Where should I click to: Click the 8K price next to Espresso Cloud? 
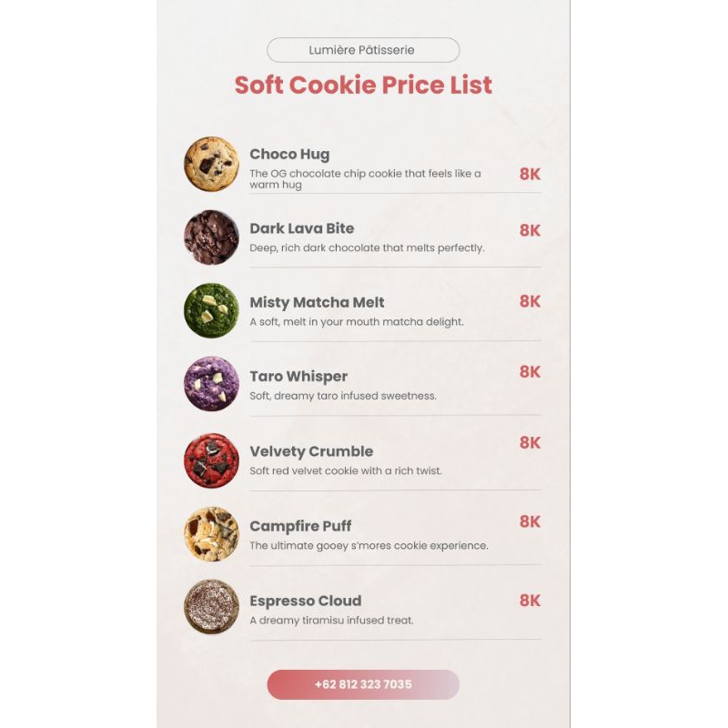click(530, 601)
